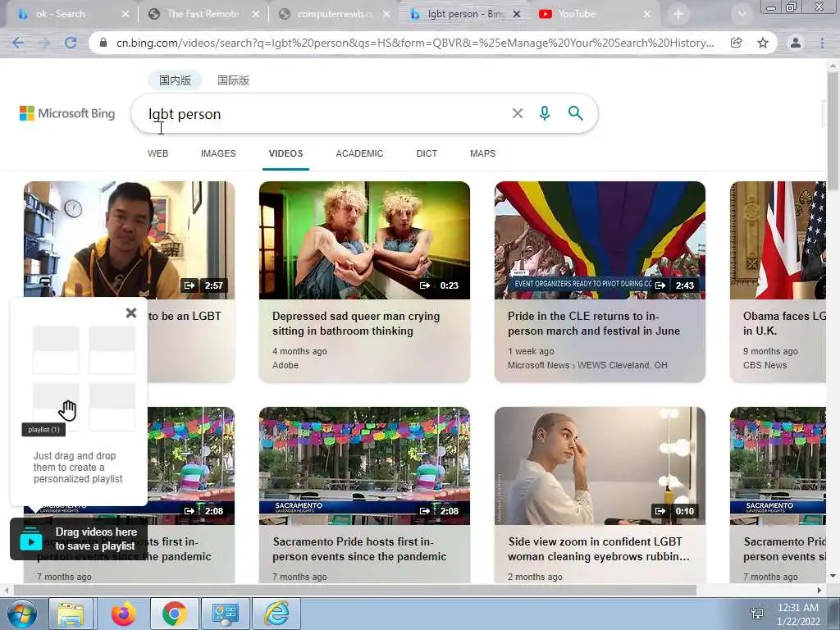Open the Chrome three-dot menu

click(x=822, y=43)
